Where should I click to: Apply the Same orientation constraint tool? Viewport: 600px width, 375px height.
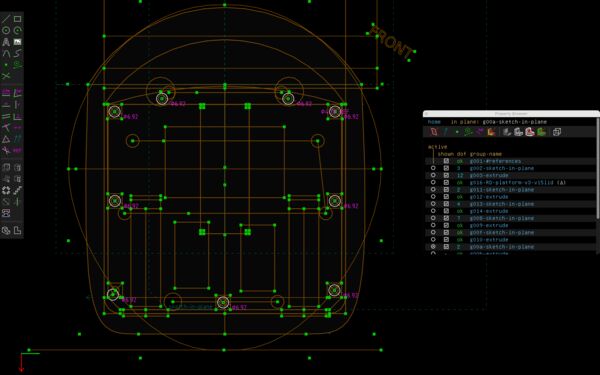click(17, 139)
